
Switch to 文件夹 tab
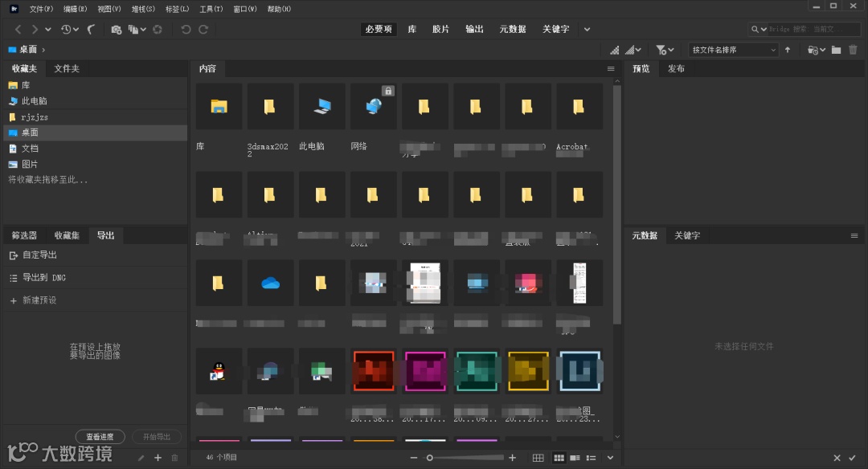click(x=67, y=68)
